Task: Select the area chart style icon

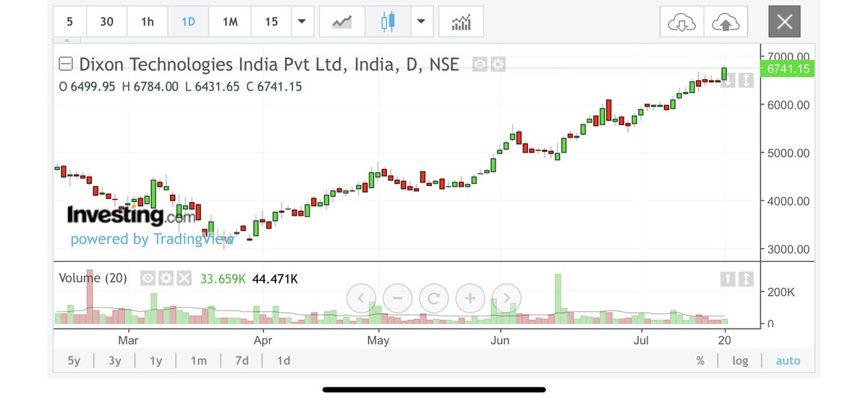Action: click(x=341, y=22)
